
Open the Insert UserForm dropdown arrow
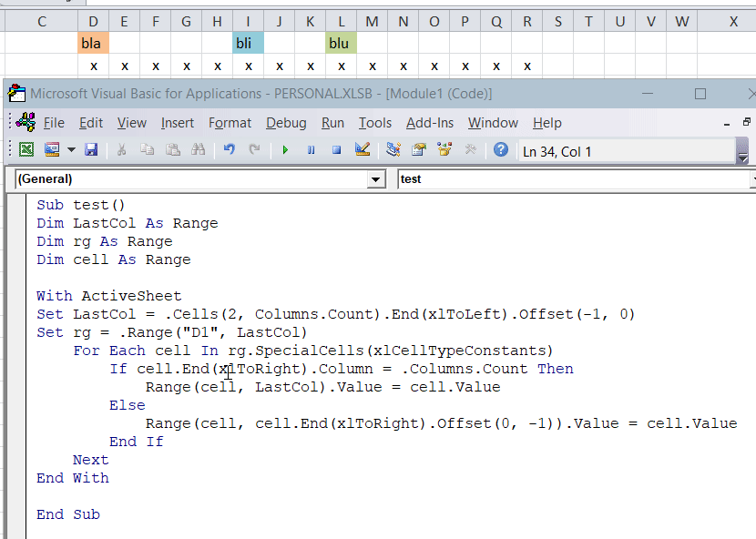click(71, 150)
